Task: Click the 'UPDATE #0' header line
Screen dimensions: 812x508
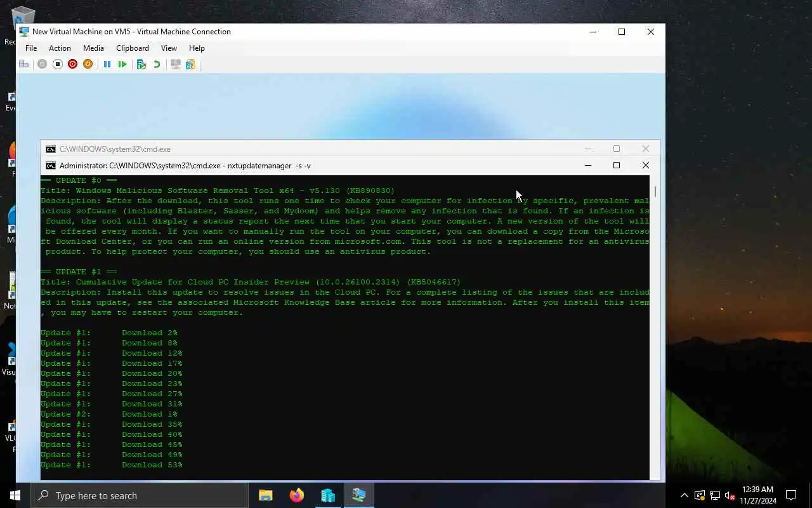Action: pos(79,180)
